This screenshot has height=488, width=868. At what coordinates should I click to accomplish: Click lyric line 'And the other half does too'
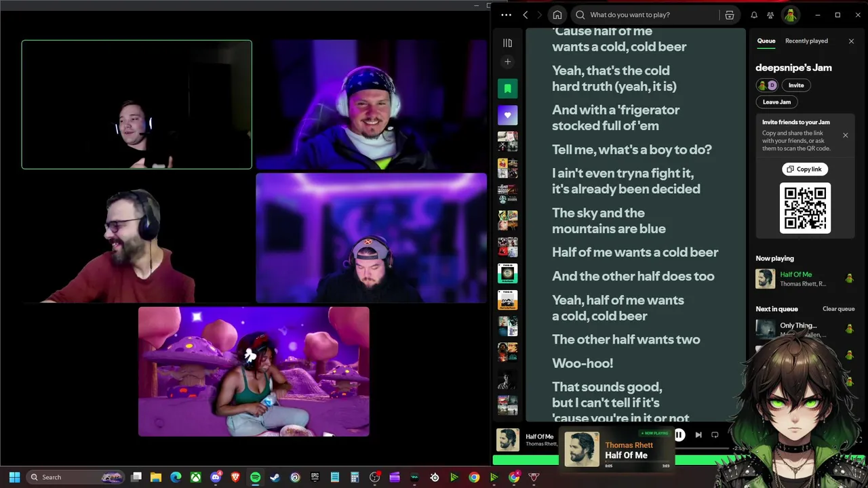click(633, 277)
